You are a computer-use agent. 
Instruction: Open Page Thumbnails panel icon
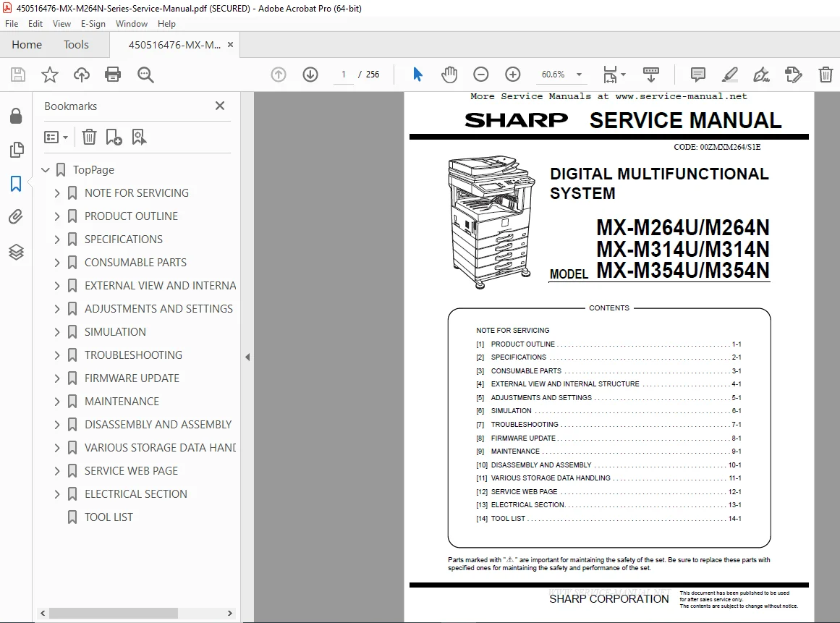(x=17, y=150)
